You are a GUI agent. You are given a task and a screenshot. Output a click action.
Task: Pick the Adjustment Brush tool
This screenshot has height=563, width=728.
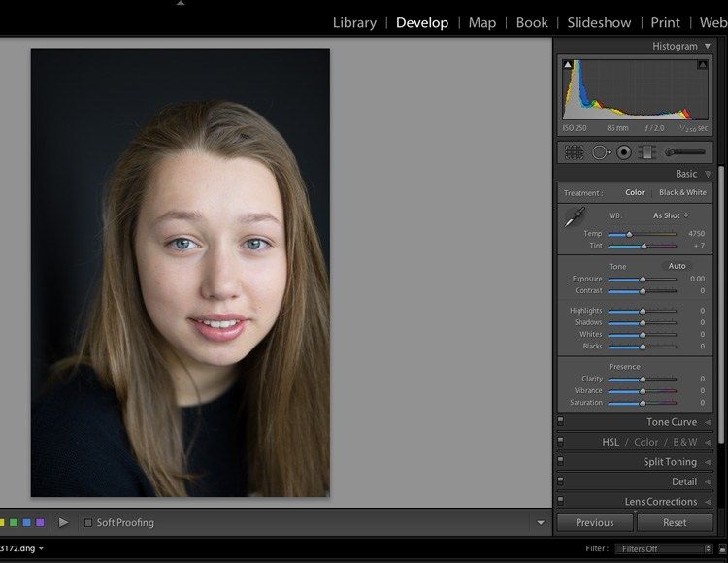pos(684,152)
